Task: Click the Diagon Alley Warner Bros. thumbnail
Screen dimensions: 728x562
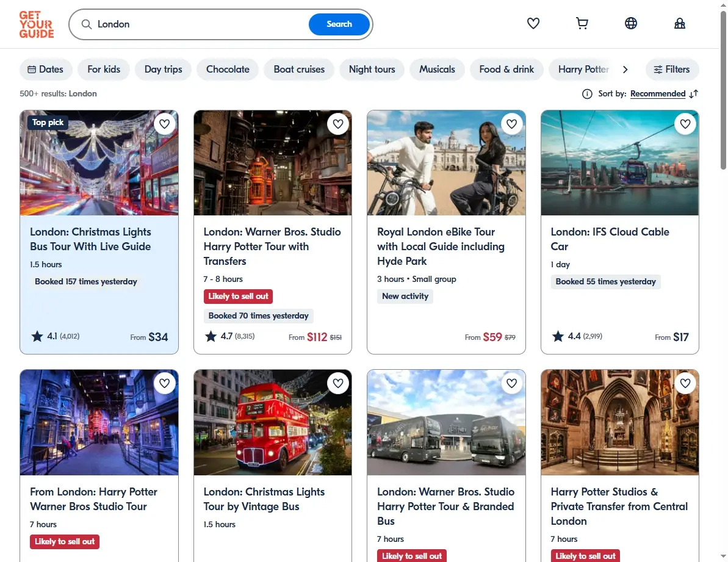Action: click(x=273, y=163)
